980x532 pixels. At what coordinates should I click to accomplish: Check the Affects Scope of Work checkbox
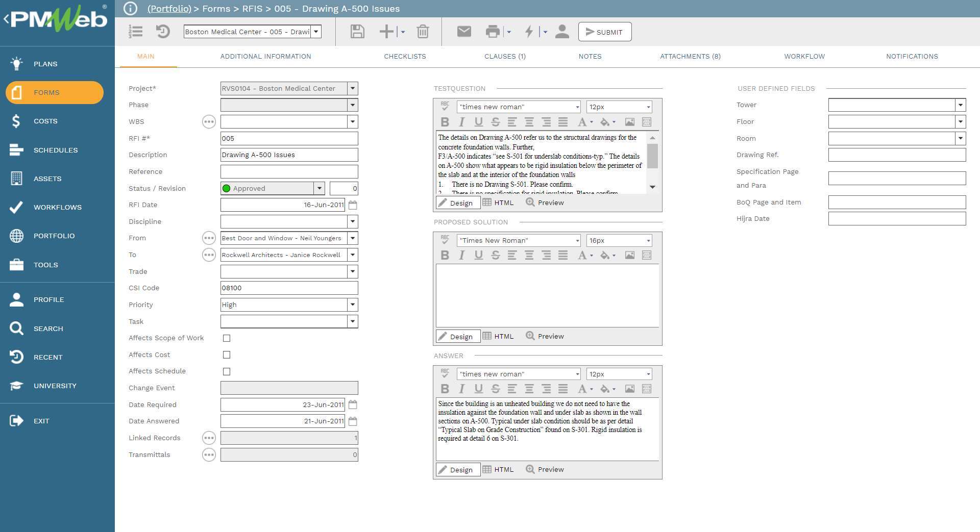coord(227,338)
